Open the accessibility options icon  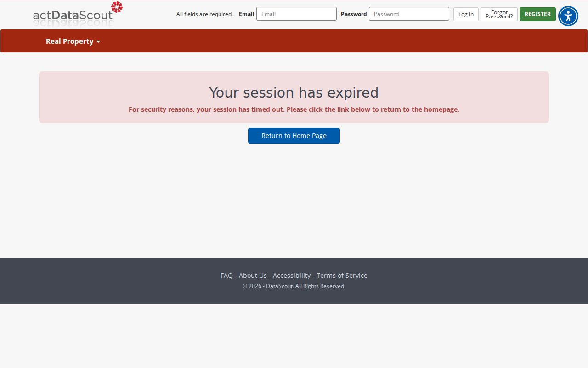click(568, 16)
